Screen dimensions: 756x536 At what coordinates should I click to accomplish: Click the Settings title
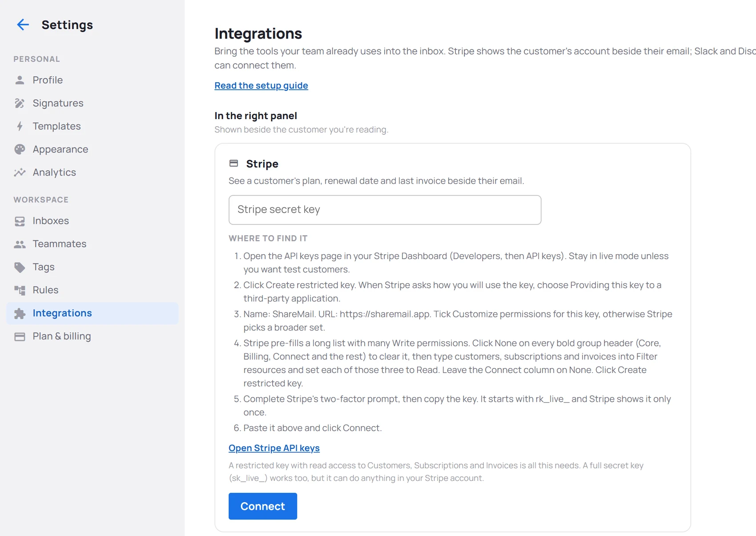tap(67, 25)
